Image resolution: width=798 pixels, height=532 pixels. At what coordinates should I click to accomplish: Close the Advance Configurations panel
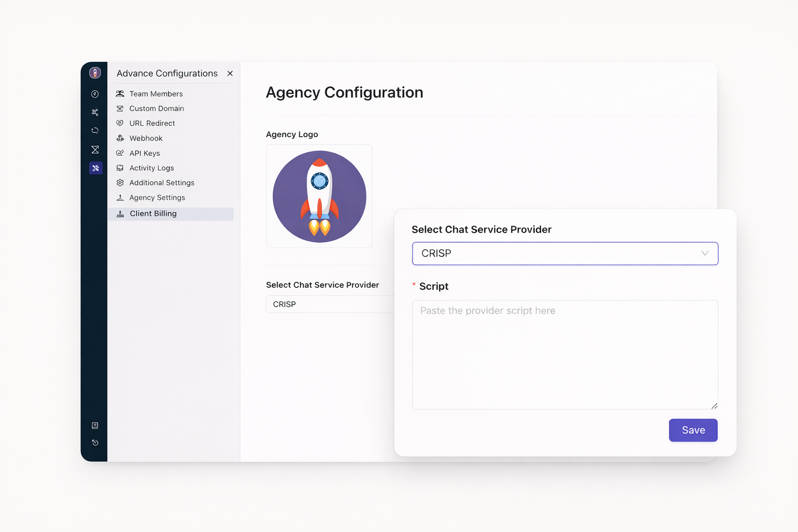230,74
